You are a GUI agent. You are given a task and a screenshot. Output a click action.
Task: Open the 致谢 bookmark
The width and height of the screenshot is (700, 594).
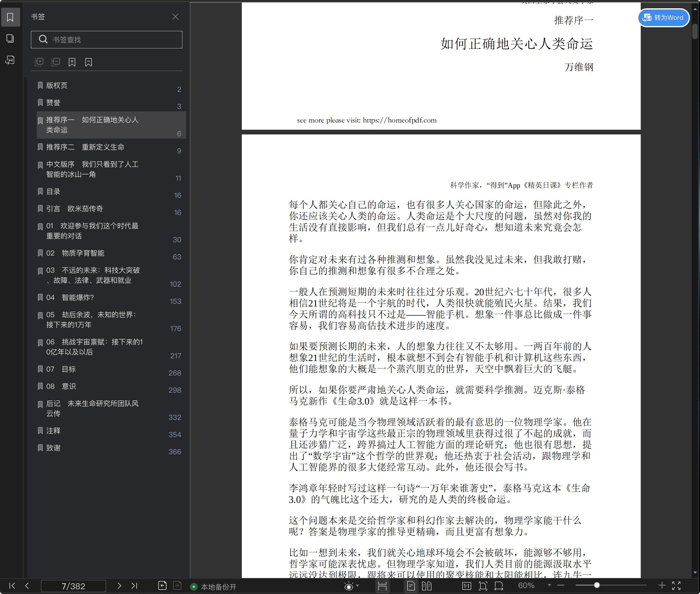(x=111, y=449)
